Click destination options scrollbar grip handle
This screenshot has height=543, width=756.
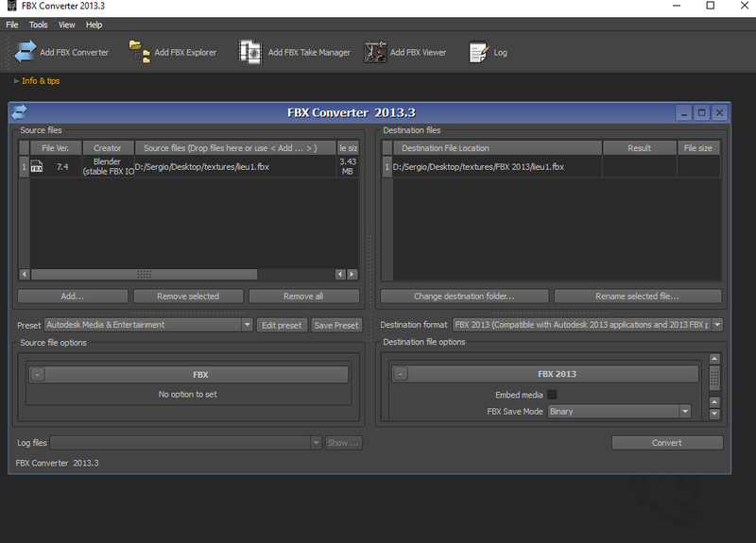(x=715, y=379)
